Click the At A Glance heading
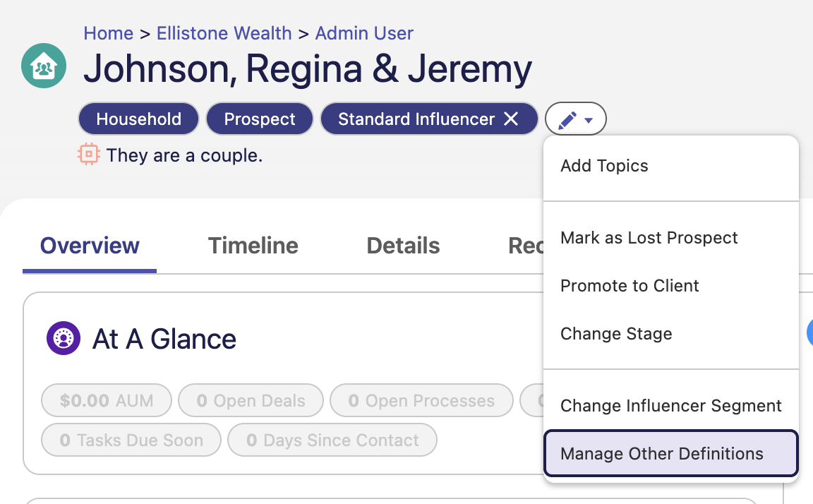The image size is (813, 504). click(164, 339)
